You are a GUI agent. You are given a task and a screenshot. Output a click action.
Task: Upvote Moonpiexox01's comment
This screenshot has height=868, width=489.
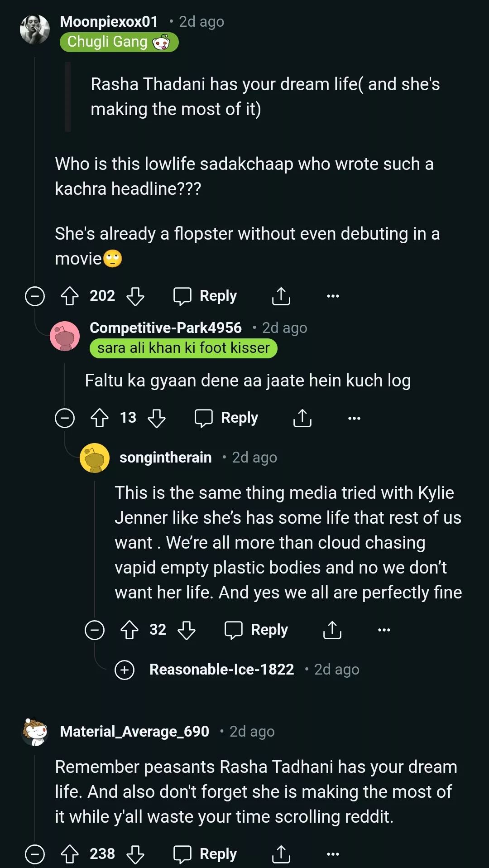click(70, 296)
